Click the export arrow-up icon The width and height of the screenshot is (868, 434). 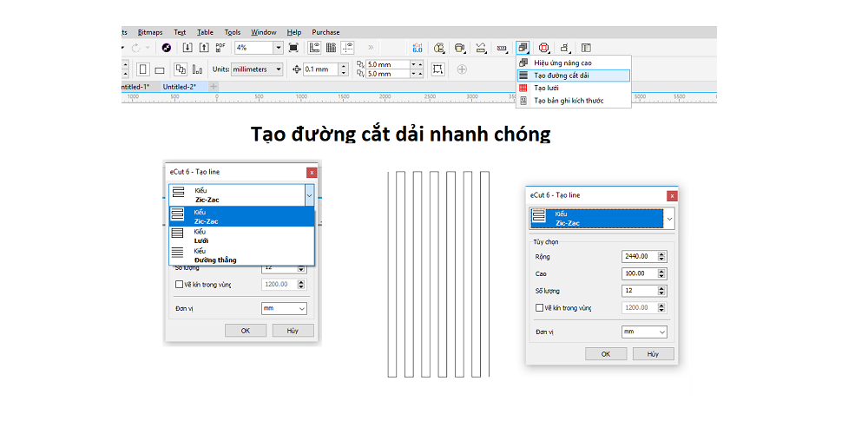coord(204,48)
